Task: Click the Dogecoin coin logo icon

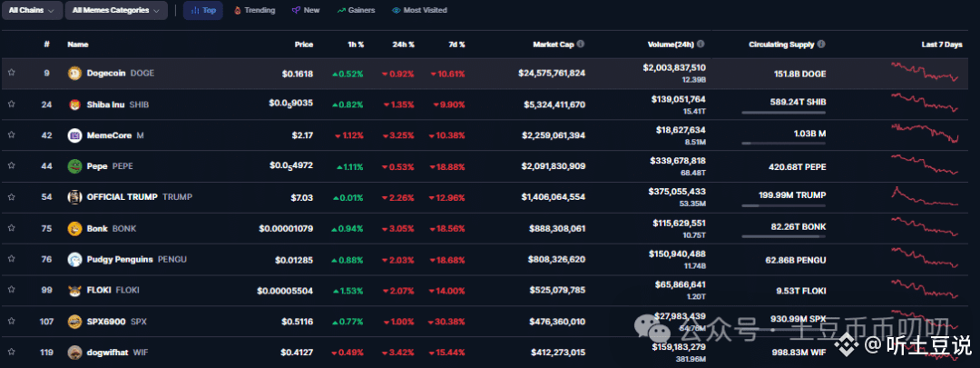Action: coord(74,74)
